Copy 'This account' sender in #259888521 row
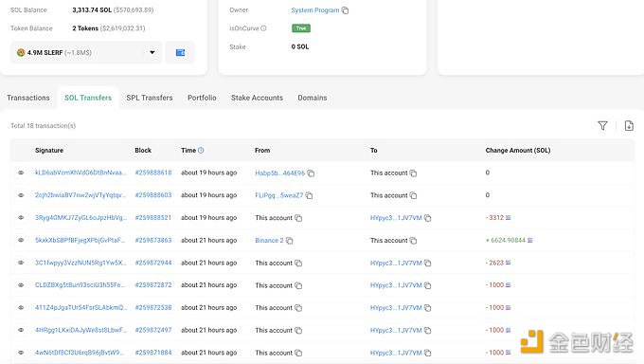The image size is (644, 364). point(298,218)
